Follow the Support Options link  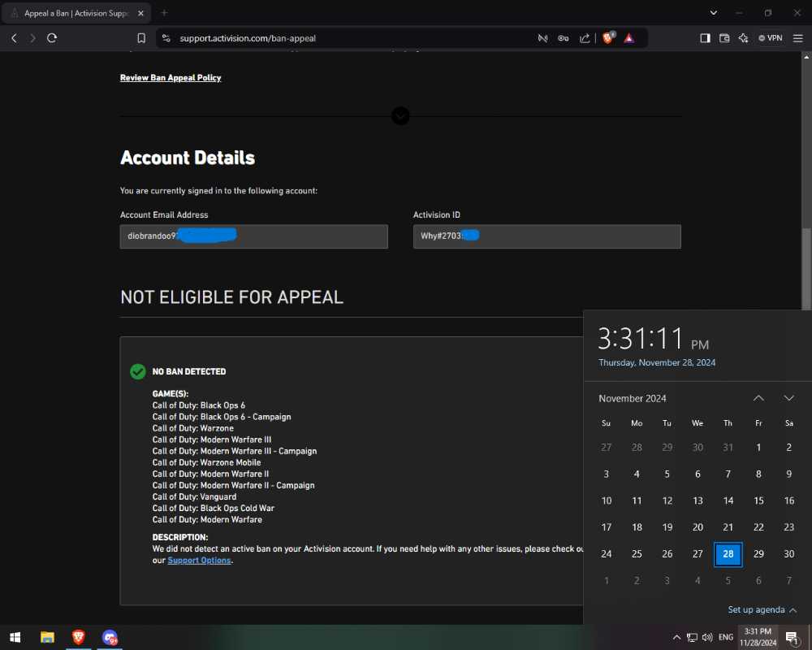199,561
